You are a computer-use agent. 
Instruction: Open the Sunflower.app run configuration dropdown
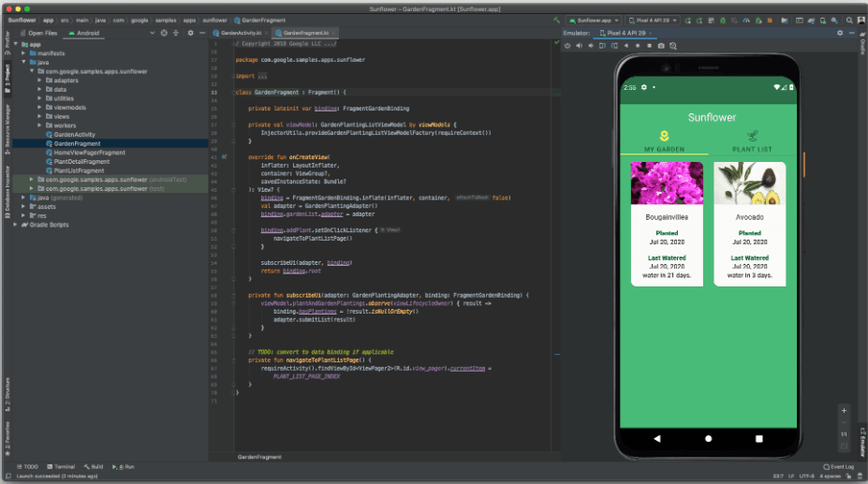[x=596, y=19]
